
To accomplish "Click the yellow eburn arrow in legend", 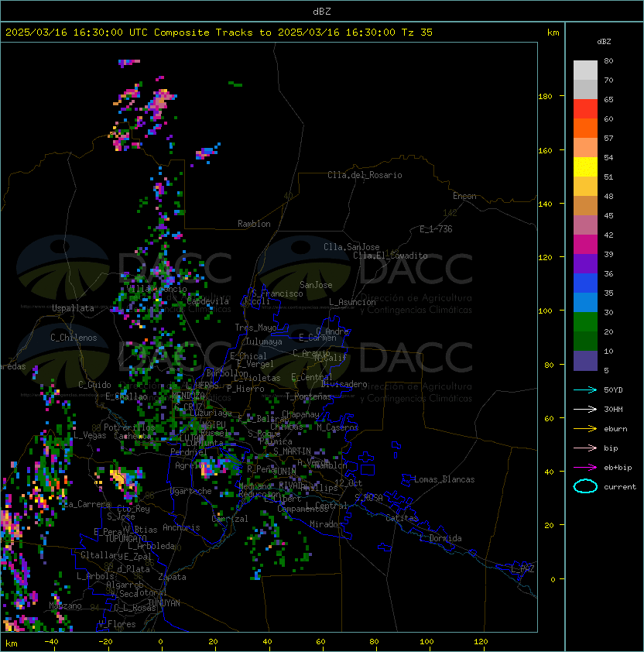I will pyautogui.click(x=585, y=429).
